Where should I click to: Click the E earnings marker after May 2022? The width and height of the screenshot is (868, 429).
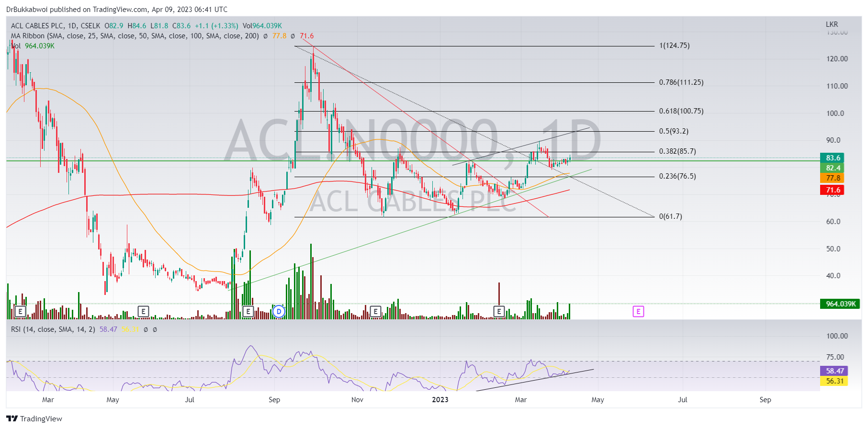point(143,312)
